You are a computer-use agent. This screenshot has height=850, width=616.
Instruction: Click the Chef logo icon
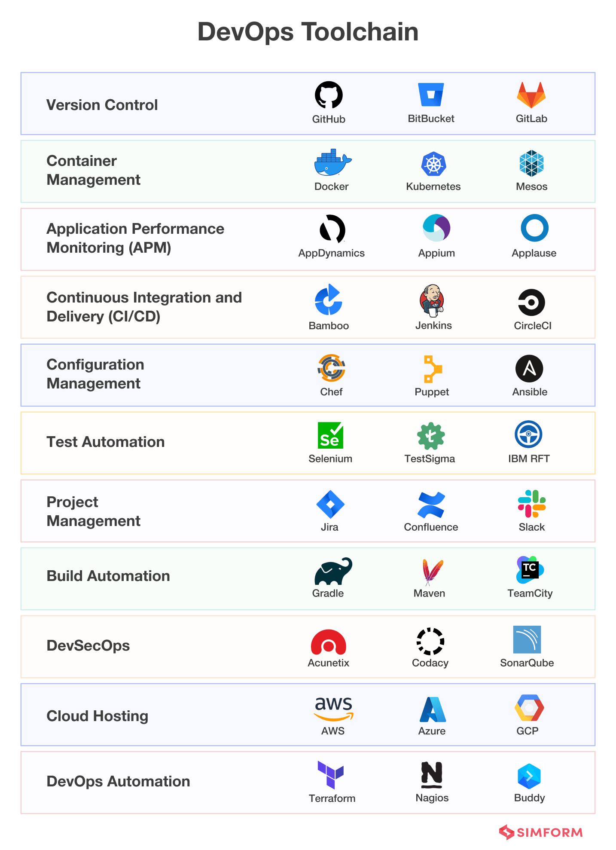click(332, 368)
